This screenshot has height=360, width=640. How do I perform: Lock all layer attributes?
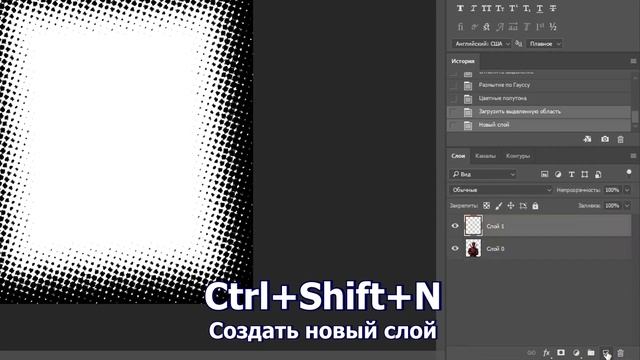(x=535, y=206)
